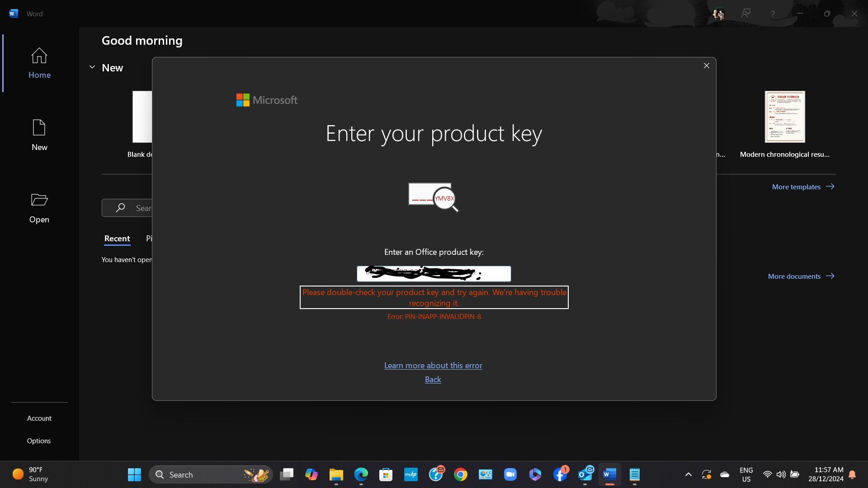Open the myHP app on taskbar

411,475
